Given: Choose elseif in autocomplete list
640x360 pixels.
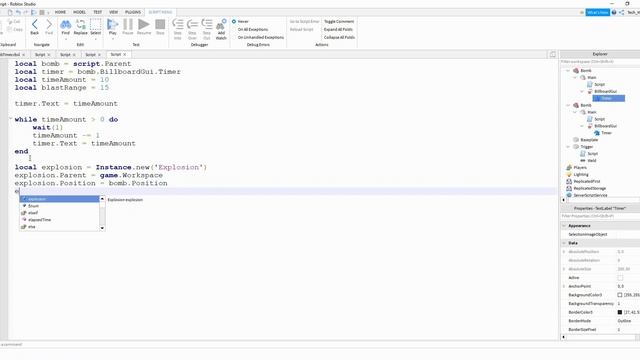Looking at the screenshot, I should pos(60,213).
